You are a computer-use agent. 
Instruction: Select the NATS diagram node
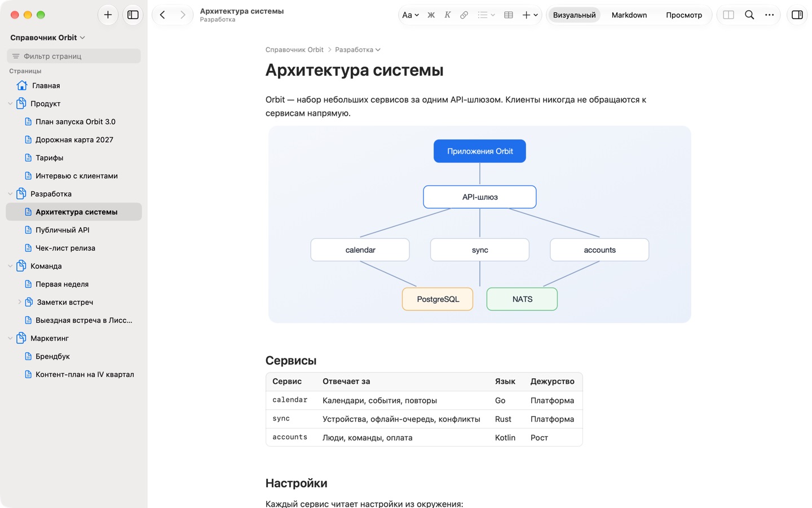click(x=522, y=299)
